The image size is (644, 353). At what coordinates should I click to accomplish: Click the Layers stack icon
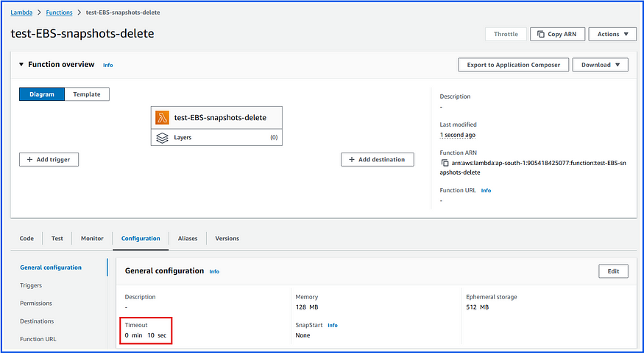(162, 138)
